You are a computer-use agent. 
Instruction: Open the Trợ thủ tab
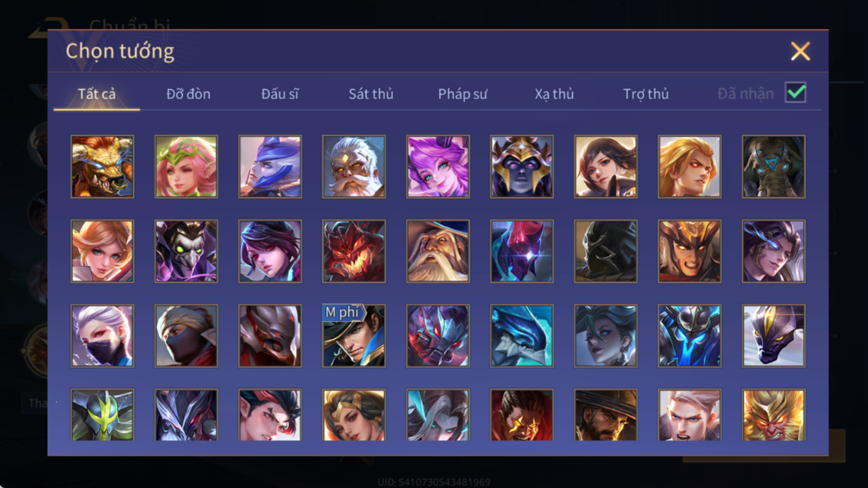click(x=646, y=94)
